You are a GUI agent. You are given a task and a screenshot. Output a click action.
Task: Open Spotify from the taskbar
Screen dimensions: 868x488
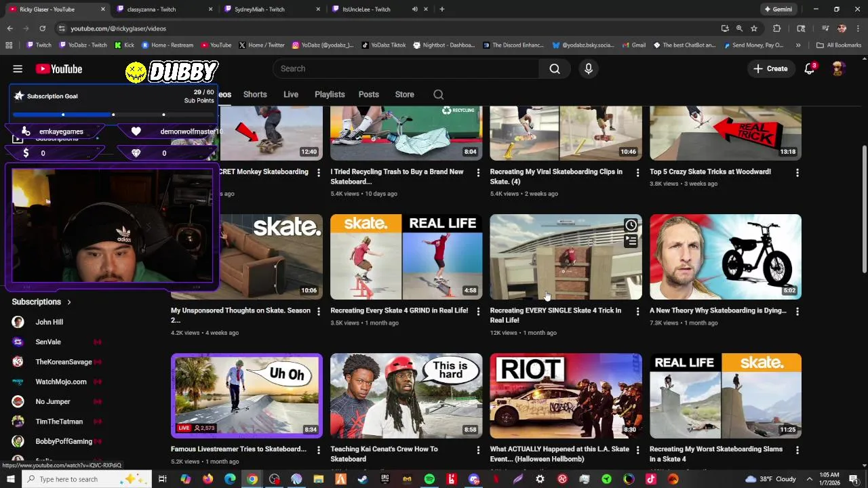429,479
